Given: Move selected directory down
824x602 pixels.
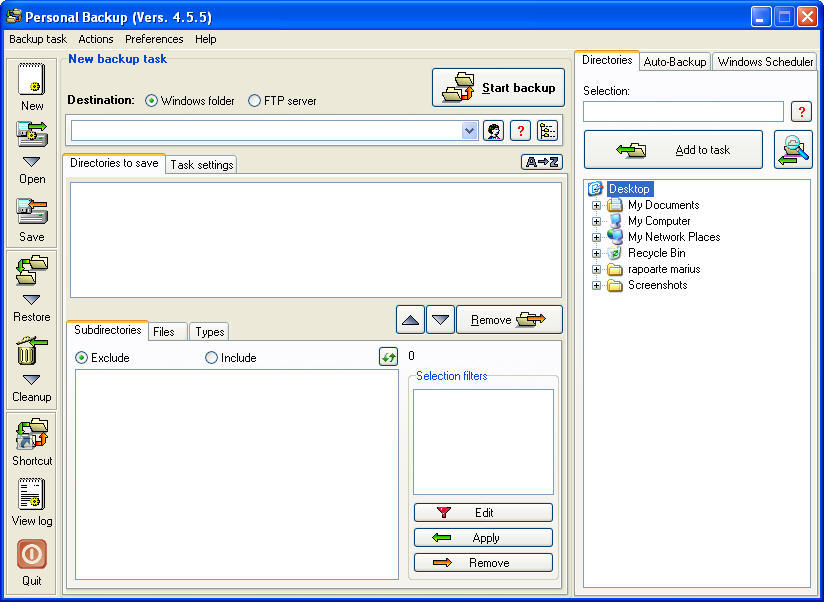Looking at the screenshot, I should 440,319.
